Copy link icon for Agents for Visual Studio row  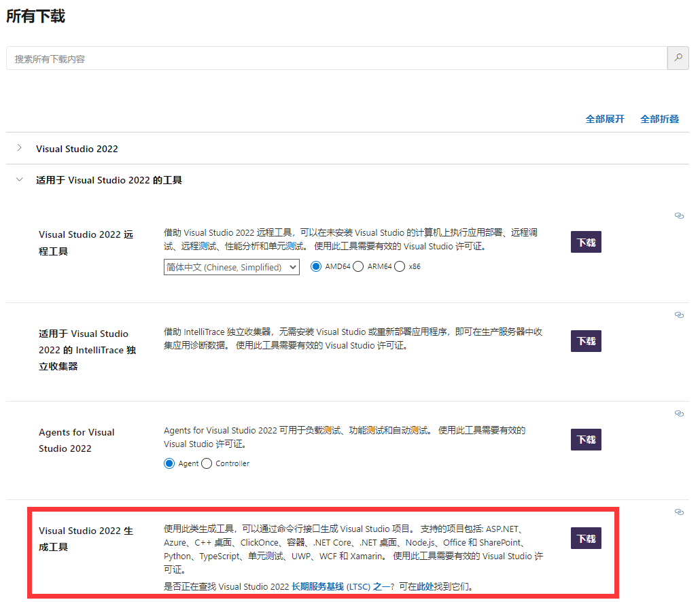(679, 414)
